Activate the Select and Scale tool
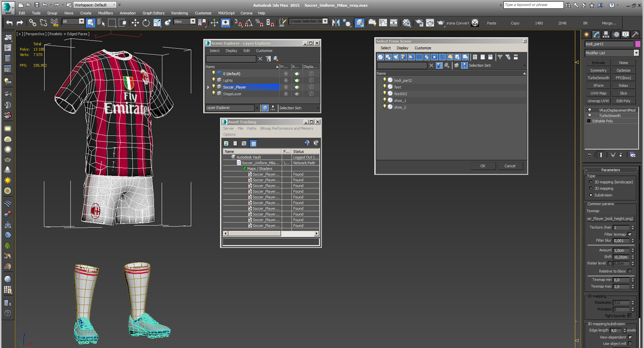The width and height of the screenshot is (644, 348). [157, 23]
